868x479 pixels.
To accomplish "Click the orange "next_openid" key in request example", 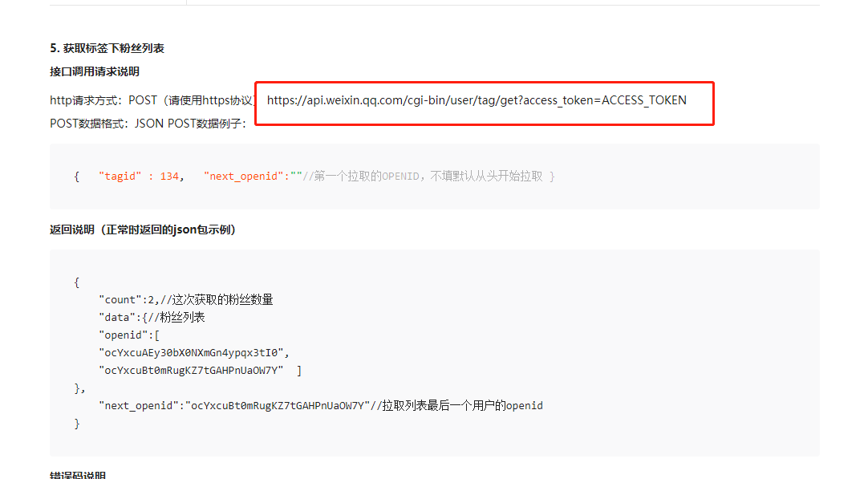I will click(x=244, y=176).
